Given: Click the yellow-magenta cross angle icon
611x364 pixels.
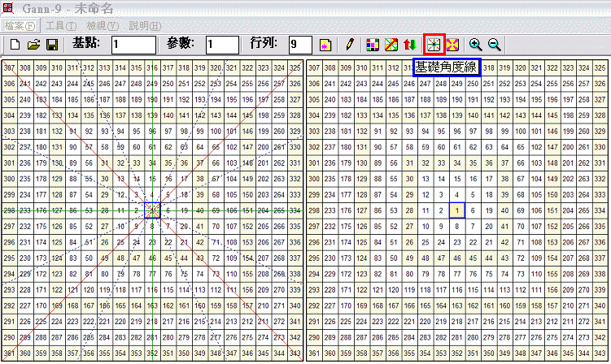Looking at the screenshot, I should [x=452, y=45].
